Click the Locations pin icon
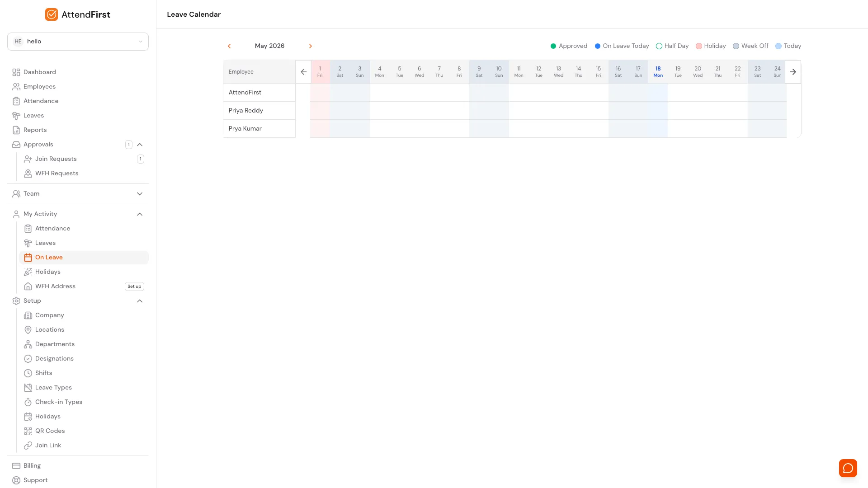Image resolution: width=868 pixels, height=488 pixels. pos(28,330)
